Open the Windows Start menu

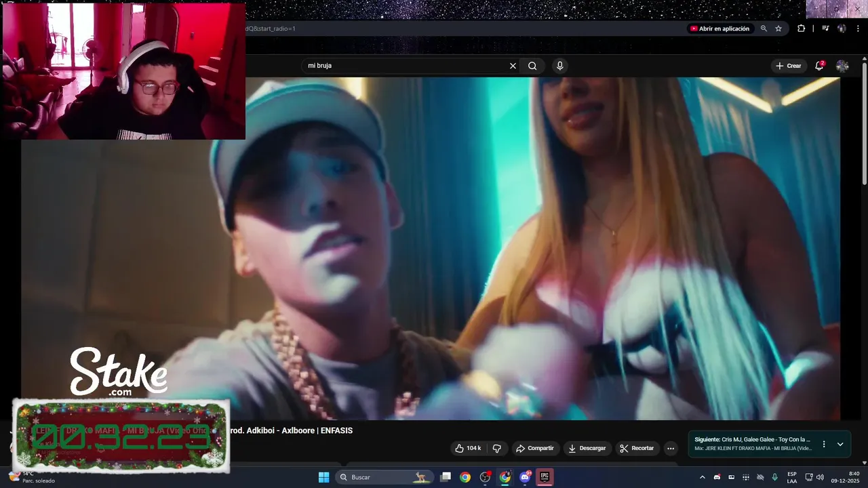click(x=323, y=477)
